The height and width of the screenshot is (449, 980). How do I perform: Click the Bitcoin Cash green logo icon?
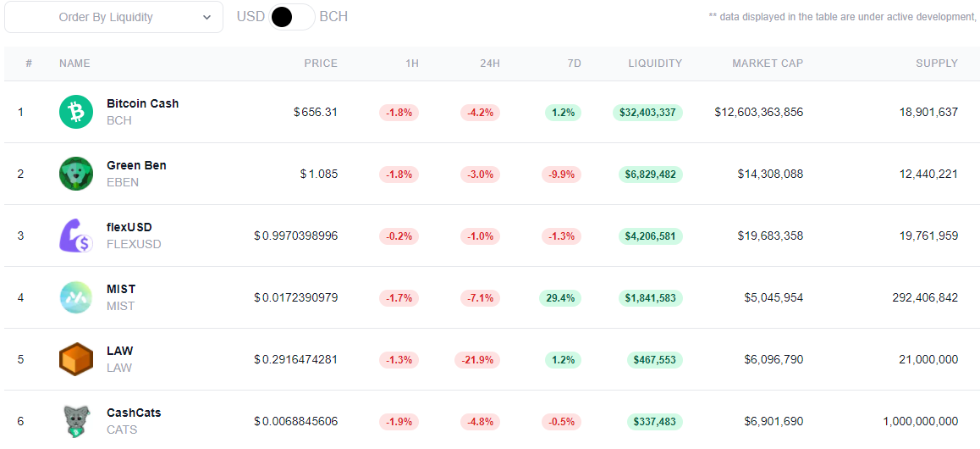75,112
